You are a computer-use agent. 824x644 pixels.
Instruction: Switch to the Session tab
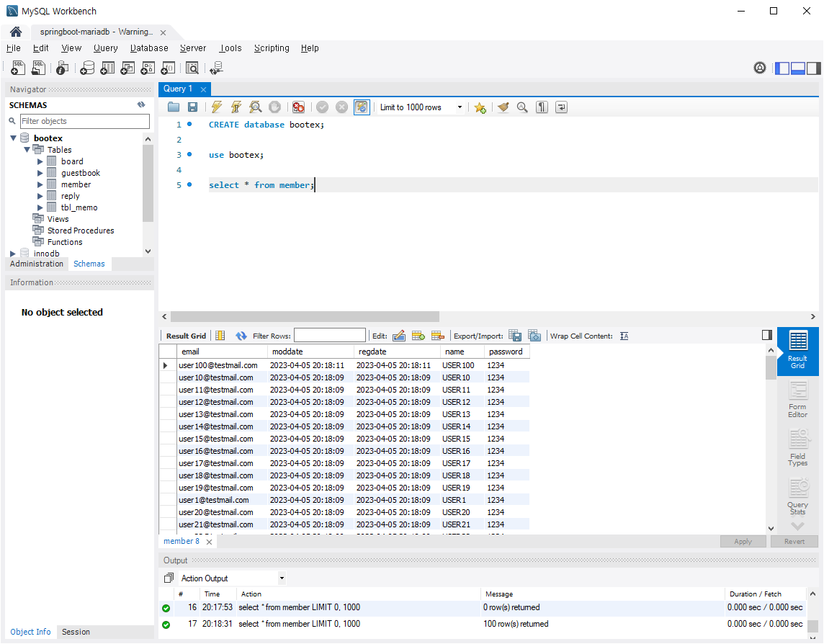(76, 632)
